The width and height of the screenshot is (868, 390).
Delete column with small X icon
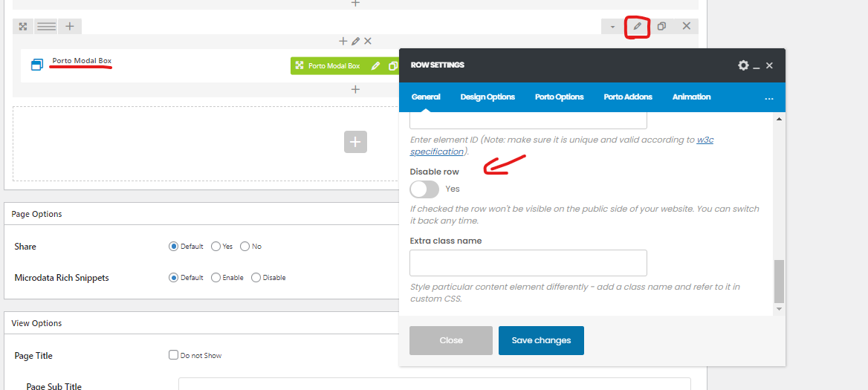pyautogui.click(x=368, y=41)
